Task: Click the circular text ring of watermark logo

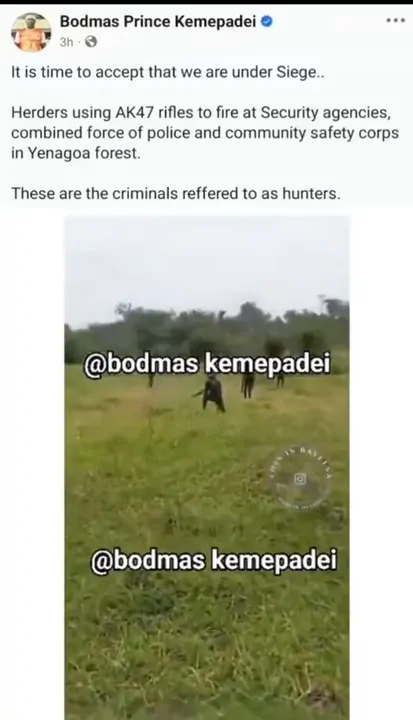Action: (x=300, y=478)
